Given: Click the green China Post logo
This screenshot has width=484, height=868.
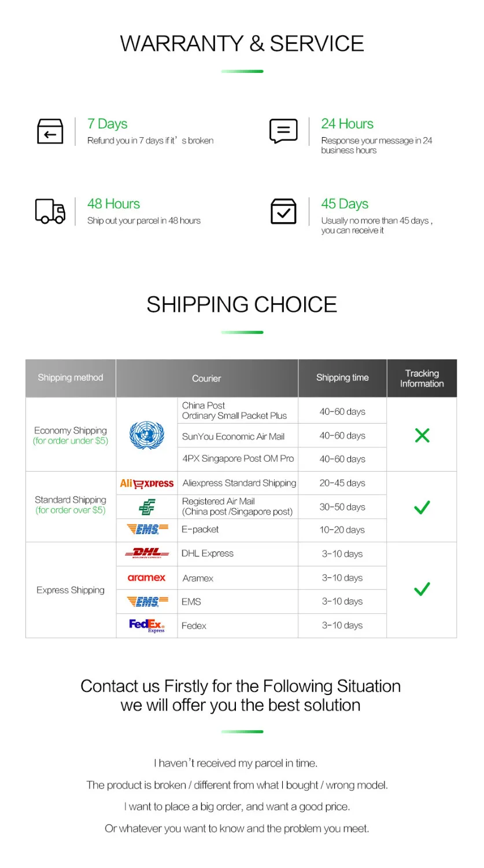Looking at the screenshot, I should pos(147,507).
